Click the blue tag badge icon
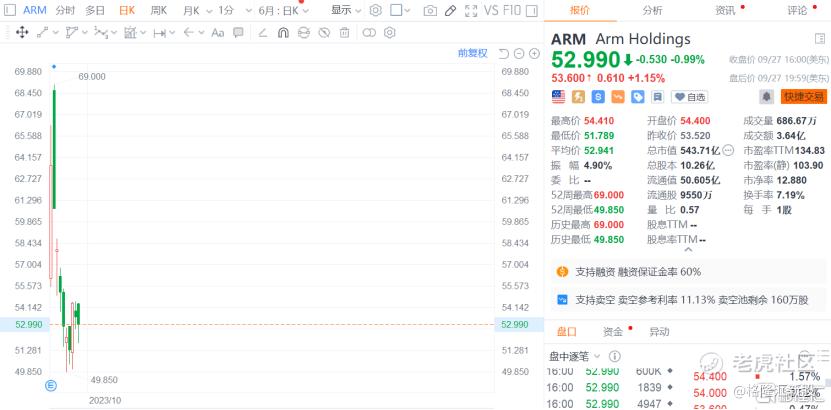This screenshot has width=831, height=410. [638, 97]
